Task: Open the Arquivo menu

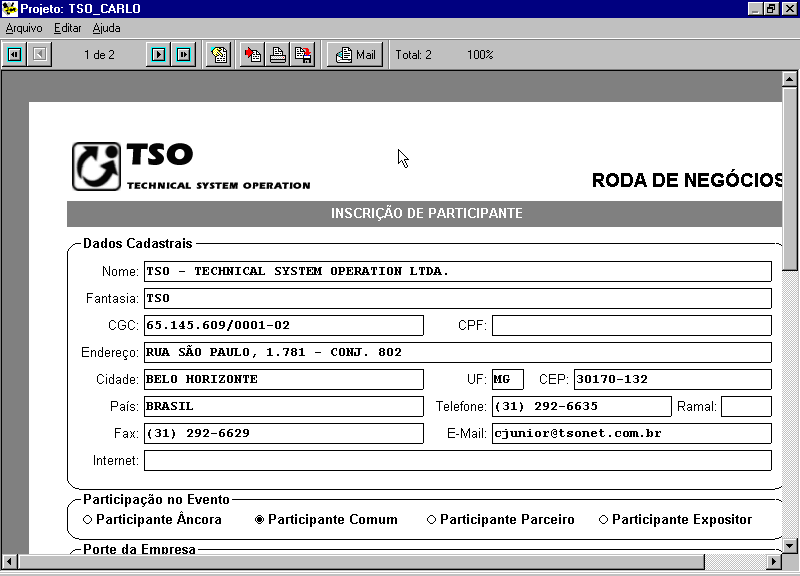Action: coord(24,28)
